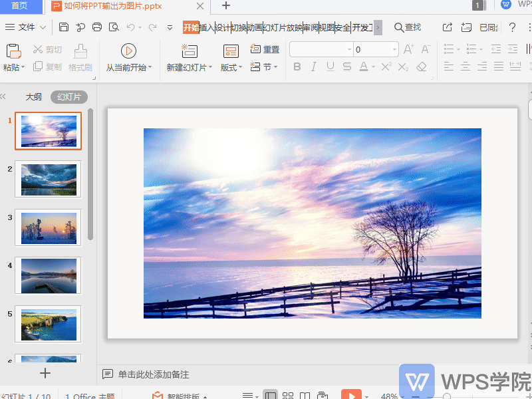Toggle Italic formatting
The width and height of the screenshot is (532, 399).
(314, 67)
